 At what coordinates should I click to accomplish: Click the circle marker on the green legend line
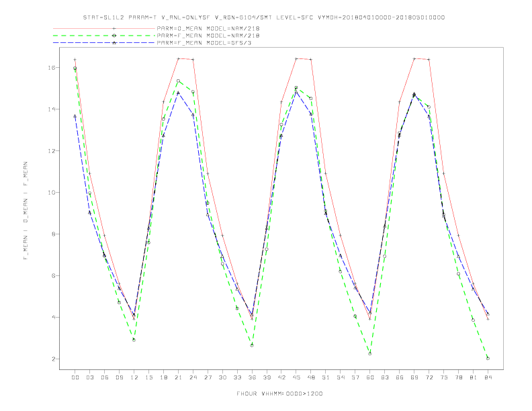coord(114,36)
